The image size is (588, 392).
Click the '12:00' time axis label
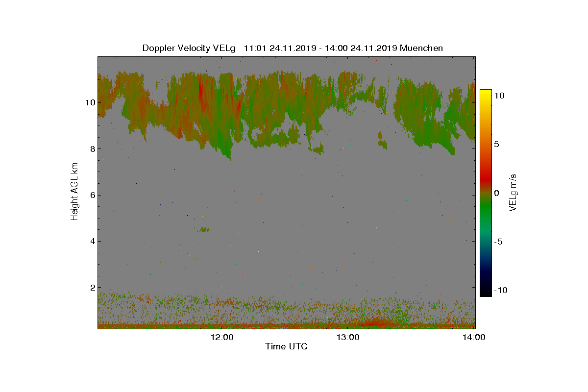(222, 337)
